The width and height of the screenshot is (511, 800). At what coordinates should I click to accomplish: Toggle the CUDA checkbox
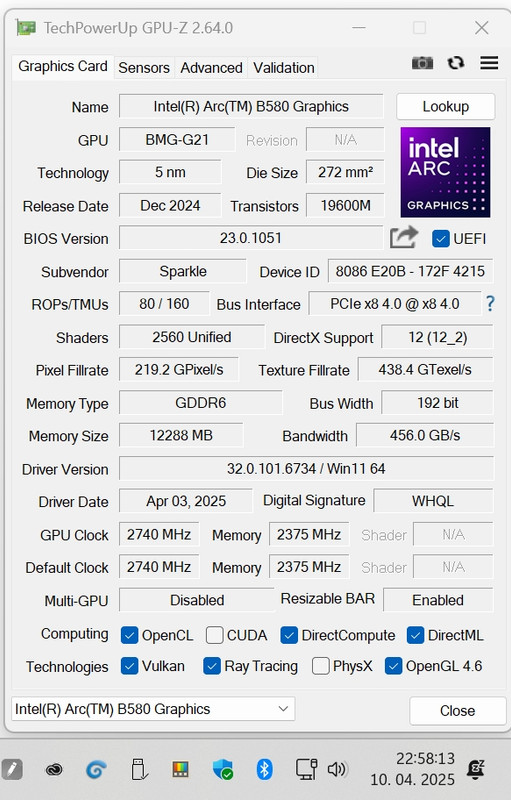[214, 635]
